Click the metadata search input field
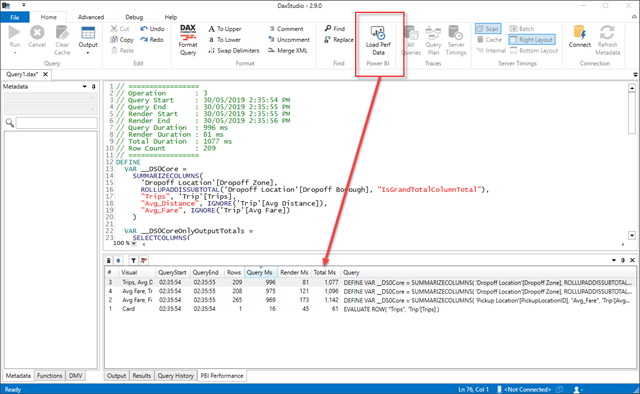The image size is (640, 394). click(x=56, y=123)
